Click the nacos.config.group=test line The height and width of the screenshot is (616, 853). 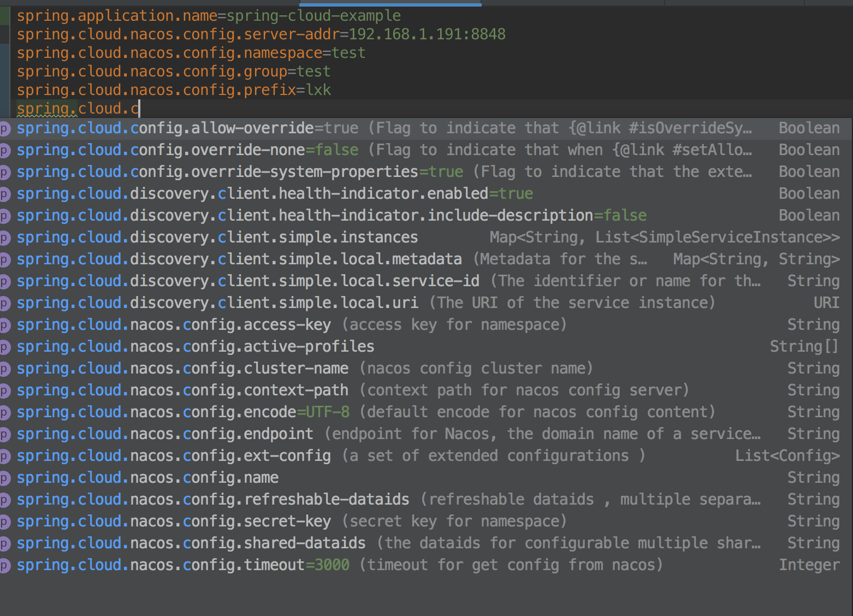(174, 72)
